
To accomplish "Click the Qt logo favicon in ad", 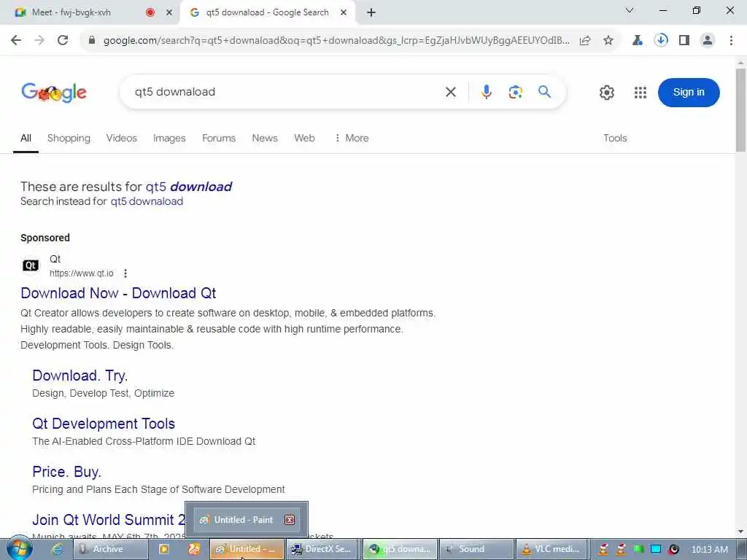I will (31, 265).
